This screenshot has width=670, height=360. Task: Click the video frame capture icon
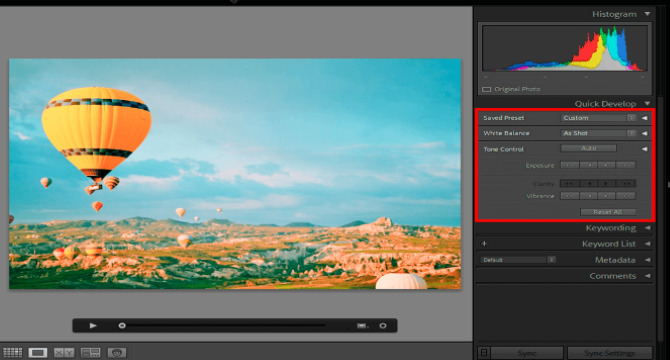click(x=362, y=326)
